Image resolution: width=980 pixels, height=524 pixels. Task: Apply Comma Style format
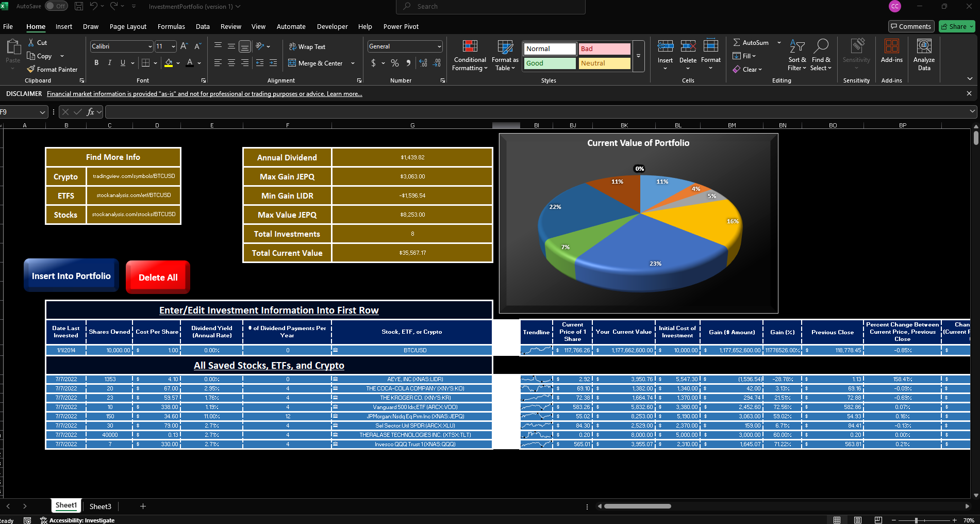coord(408,62)
